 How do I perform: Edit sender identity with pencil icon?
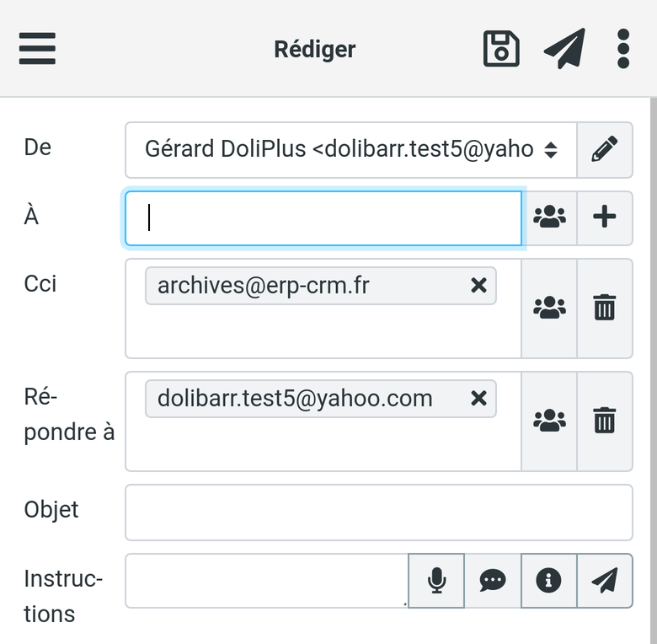tap(605, 150)
